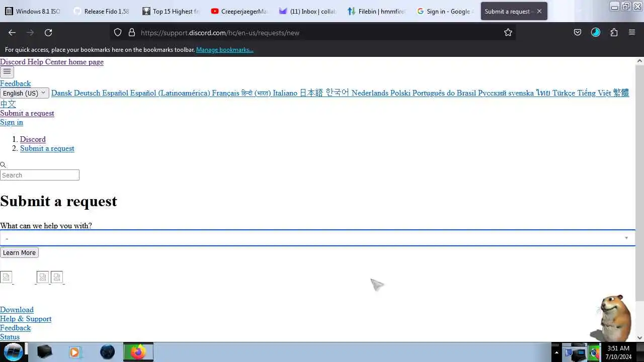The height and width of the screenshot is (362, 644).
Task: Go back using browser back arrow
Action: (x=12, y=33)
